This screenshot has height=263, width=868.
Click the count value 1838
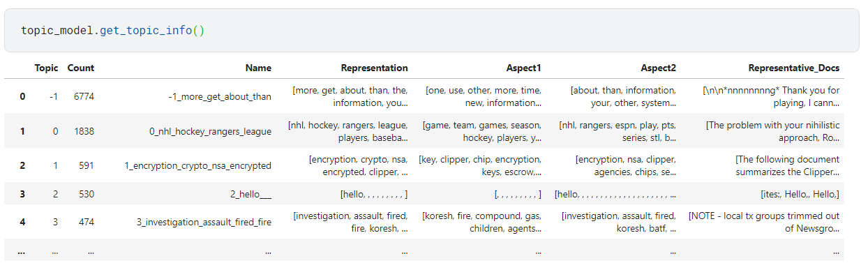pyautogui.click(x=84, y=131)
